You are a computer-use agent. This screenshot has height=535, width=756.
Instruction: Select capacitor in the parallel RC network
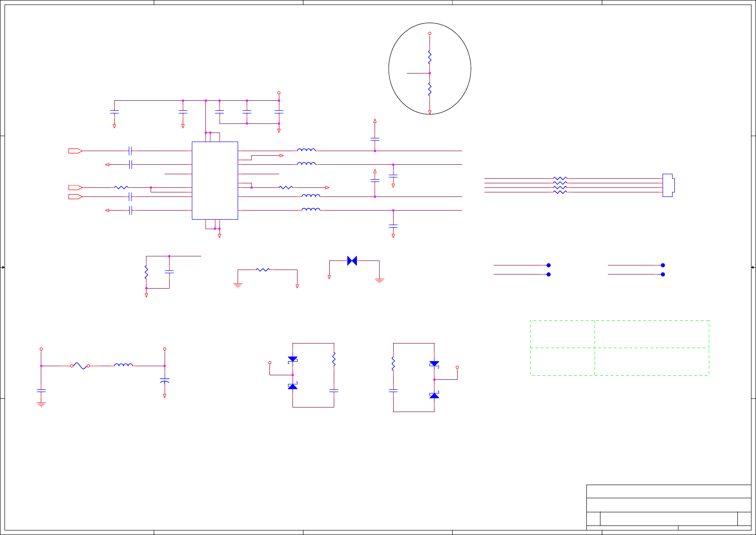coord(169,271)
